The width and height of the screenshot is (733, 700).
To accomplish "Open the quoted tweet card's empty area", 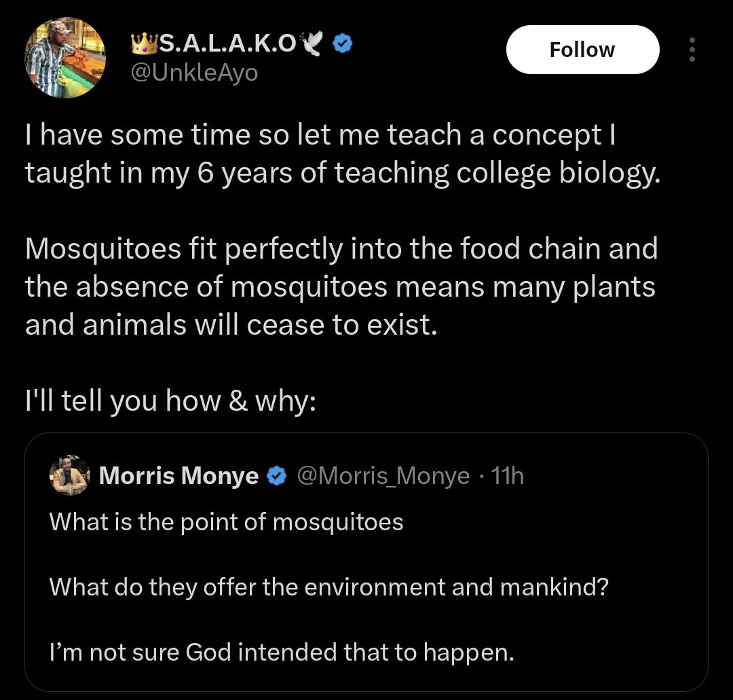I will point(607,523).
